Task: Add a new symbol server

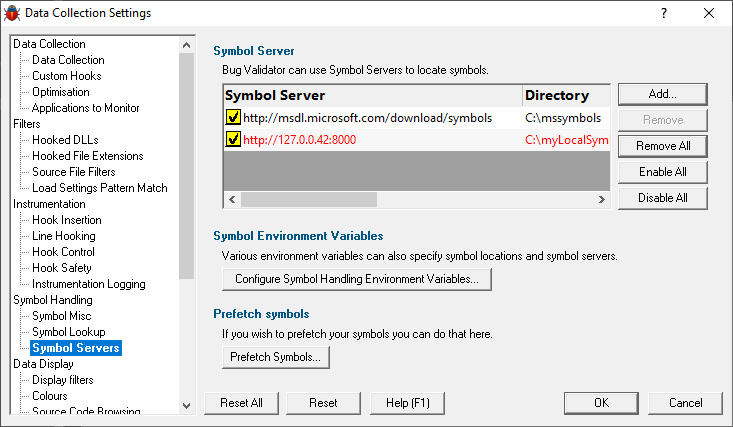Action: [662, 94]
